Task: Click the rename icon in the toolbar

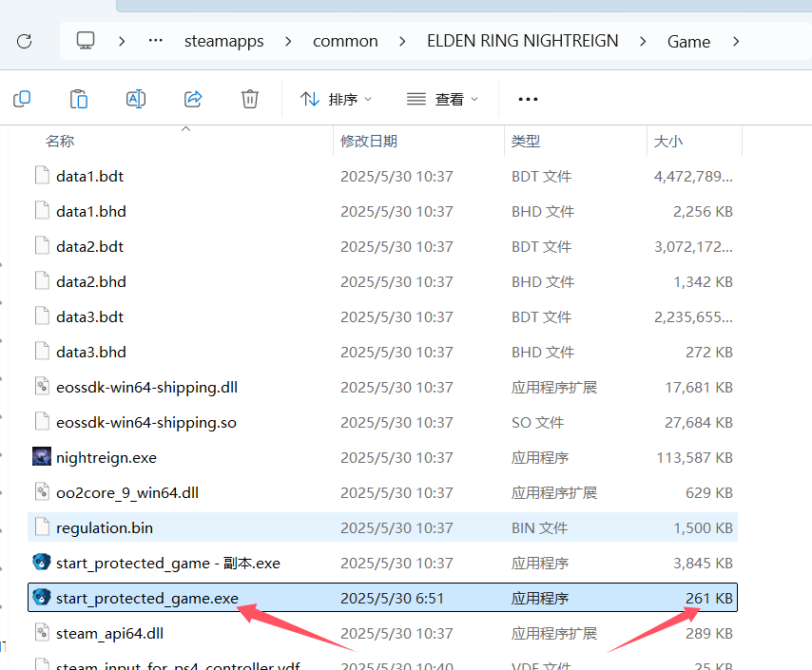Action: pyautogui.click(x=136, y=99)
